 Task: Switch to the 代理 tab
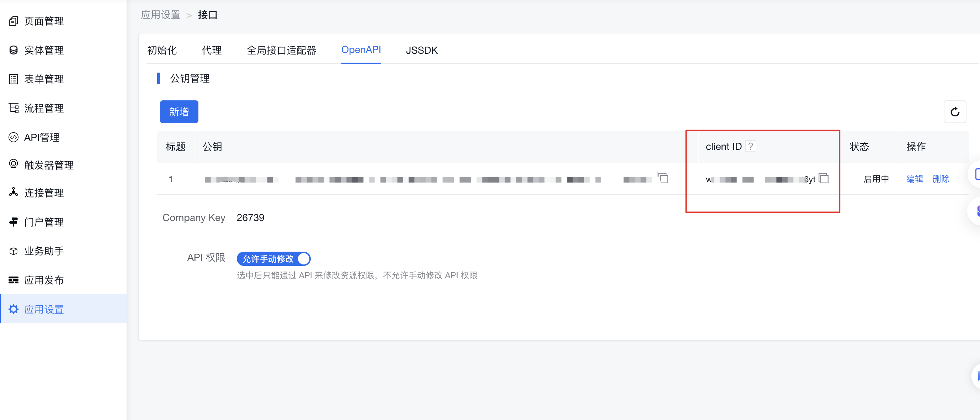(212, 50)
